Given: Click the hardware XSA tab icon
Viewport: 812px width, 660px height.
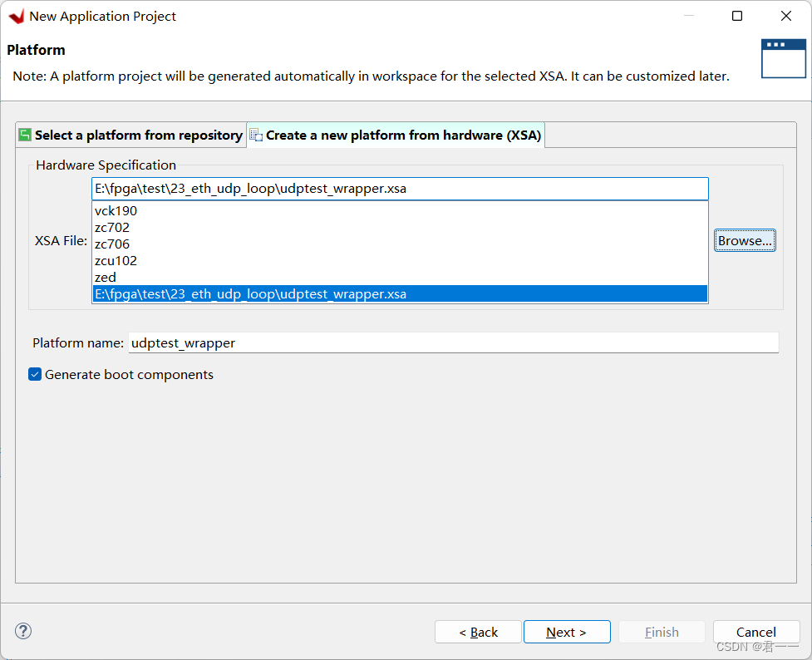Looking at the screenshot, I should point(256,135).
